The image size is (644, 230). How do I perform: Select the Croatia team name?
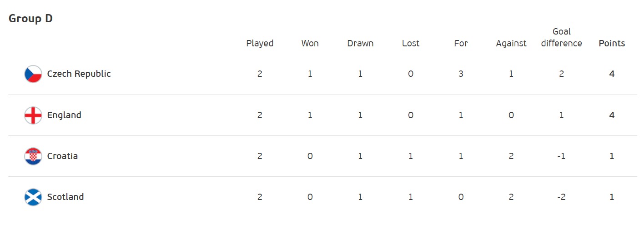tap(62, 156)
